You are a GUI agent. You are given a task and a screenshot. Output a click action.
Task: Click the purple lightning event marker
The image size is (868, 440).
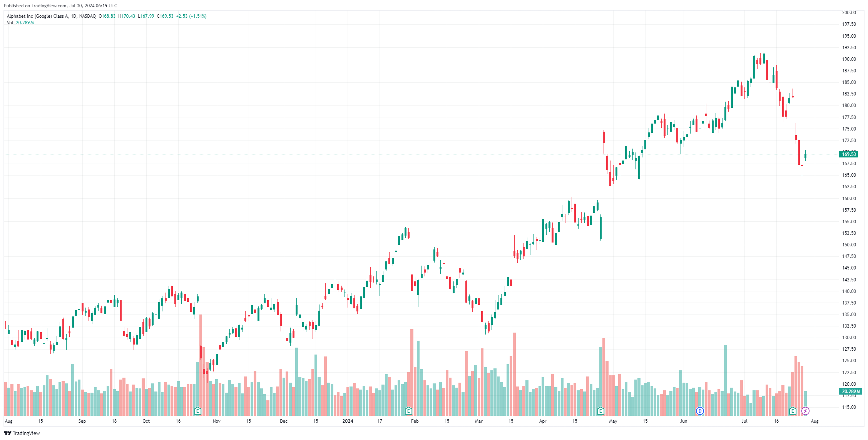pos(805,411)
